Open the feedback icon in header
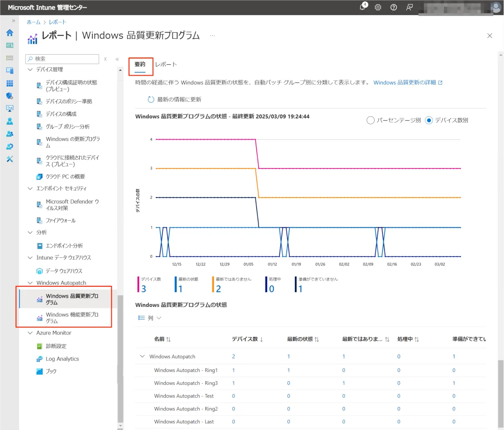Viewport: 504px width, 430px height. [x=409, y=7]
